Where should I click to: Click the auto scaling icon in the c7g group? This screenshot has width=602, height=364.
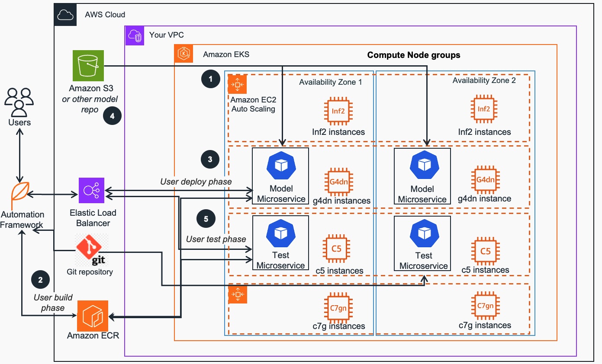click(237, 295)
